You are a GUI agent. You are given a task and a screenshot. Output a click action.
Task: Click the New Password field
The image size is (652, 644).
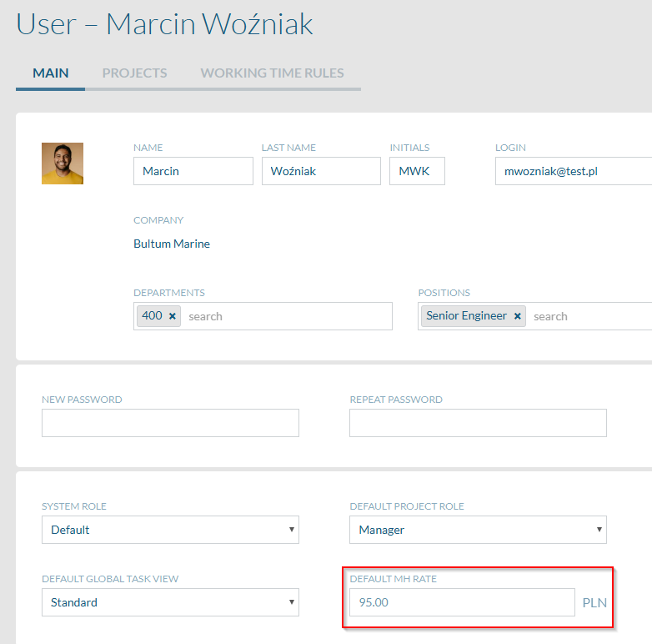(170, 423)
